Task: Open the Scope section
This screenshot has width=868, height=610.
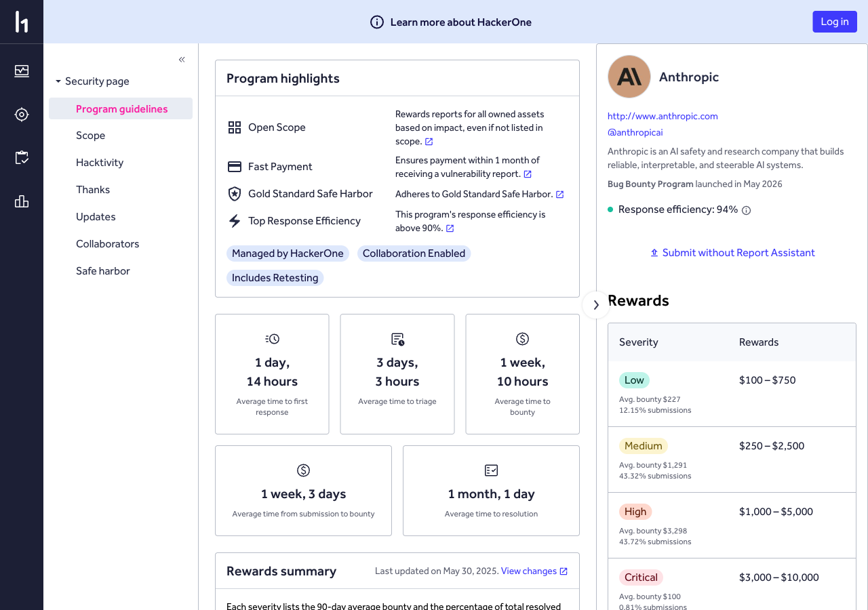Action: (90, 136)
